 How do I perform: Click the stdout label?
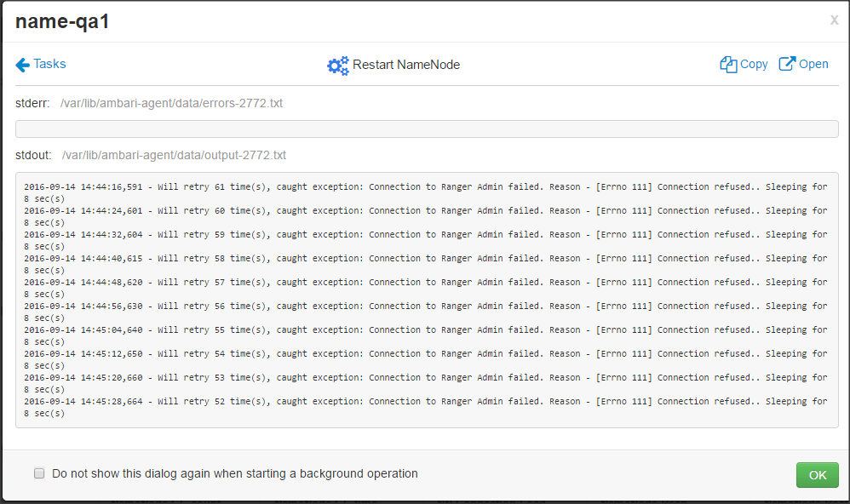(34, 155)
